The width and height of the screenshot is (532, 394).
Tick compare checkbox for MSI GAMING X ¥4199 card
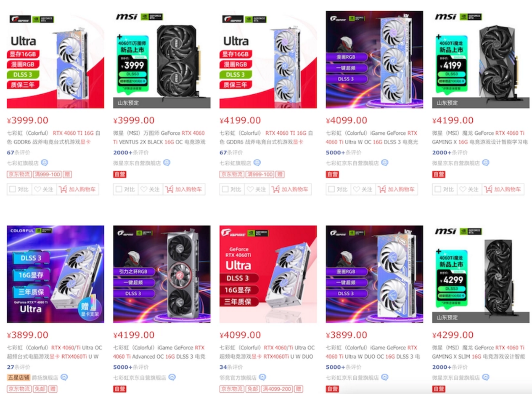tap(438, 189)
